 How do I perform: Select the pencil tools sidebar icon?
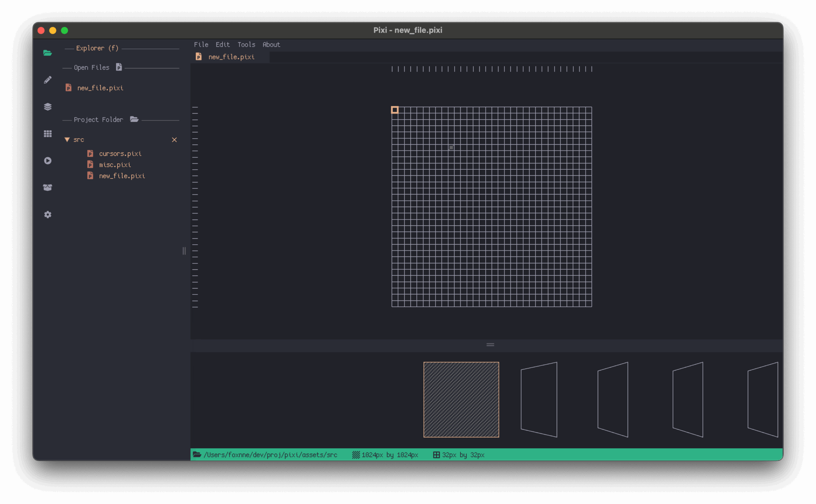click(47, 80)
